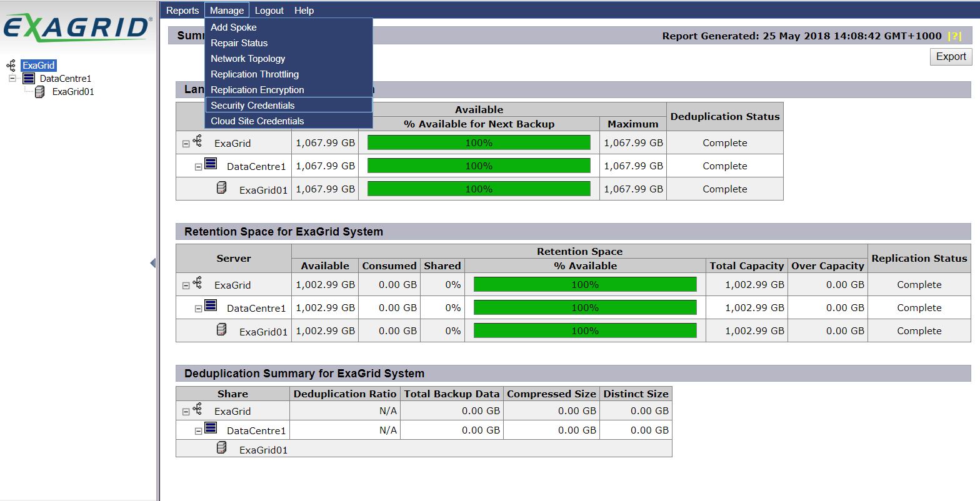This screenshot has width=980, height=501.
Task: Choose Cloud Site Credentials from Manage menu
Action: [x=289, y=121]
